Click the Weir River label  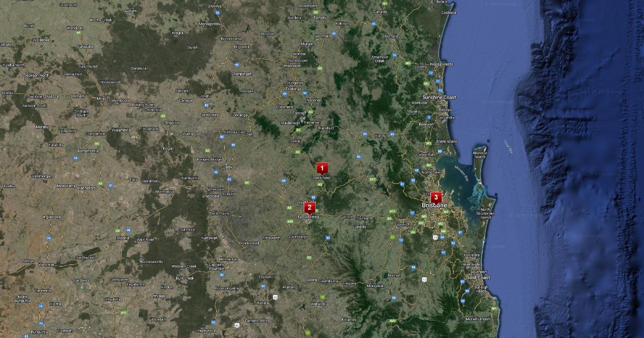point(146,239)
